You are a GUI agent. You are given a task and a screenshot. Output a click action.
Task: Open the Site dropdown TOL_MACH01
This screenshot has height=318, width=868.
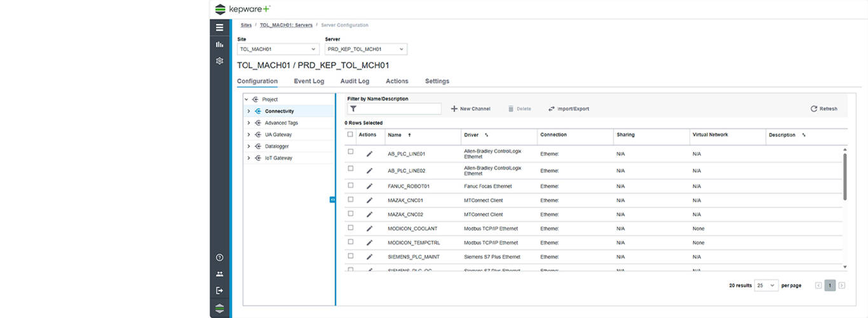[x=278, y=49]
